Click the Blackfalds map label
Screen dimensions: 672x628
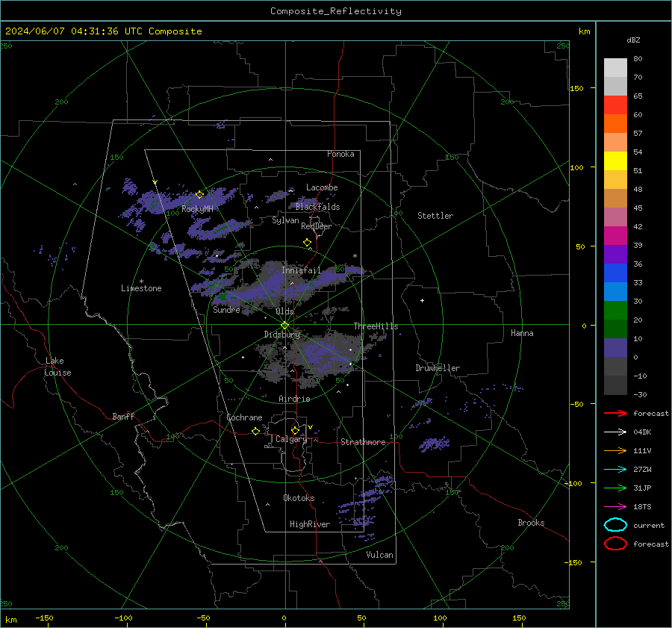(317, 207)
